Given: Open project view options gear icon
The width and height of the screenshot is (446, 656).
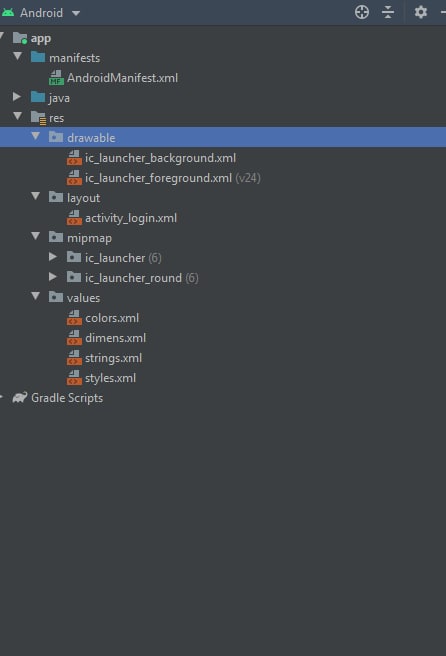Looking at the screenshot, I should click(420, 12).
